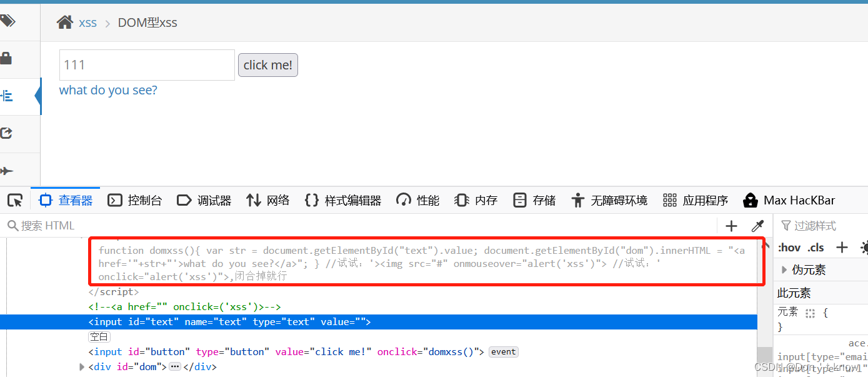Open the 控制台 console tab
Screen dimensions: 868x377
click(x=134, y=200)
